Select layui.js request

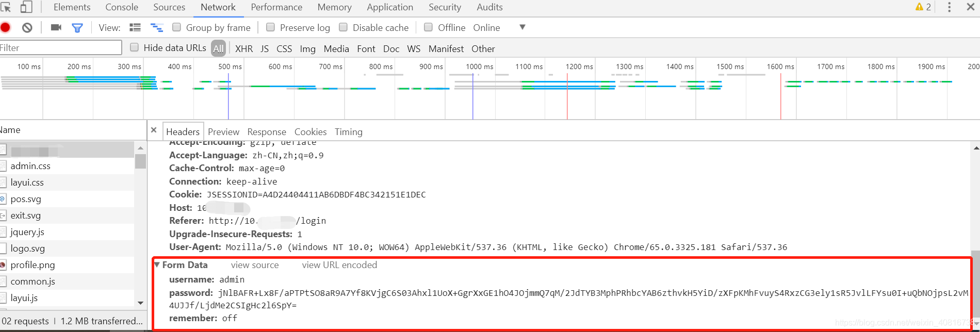pyautogui.click(x=67, y=298)
